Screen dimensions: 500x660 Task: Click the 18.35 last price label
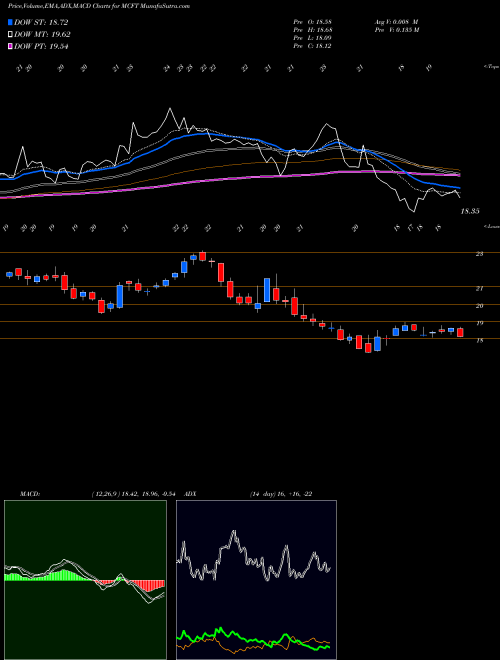click(x=470, y=211)
